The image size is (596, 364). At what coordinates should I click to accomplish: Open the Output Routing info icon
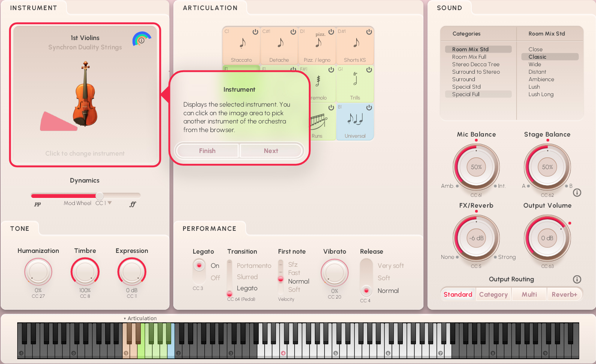pos(577,279)
